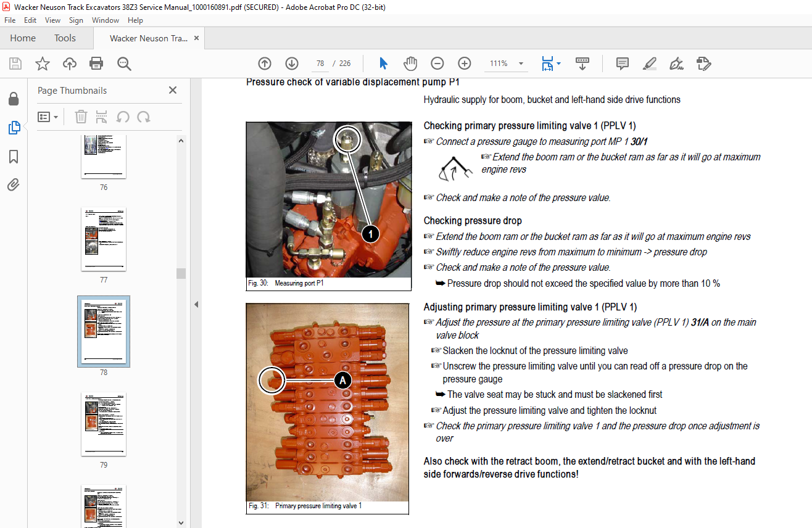The width and height of the screenshot is (812, 528).
Task: Open the find text magnifier icon
Action: coord(124,64)
